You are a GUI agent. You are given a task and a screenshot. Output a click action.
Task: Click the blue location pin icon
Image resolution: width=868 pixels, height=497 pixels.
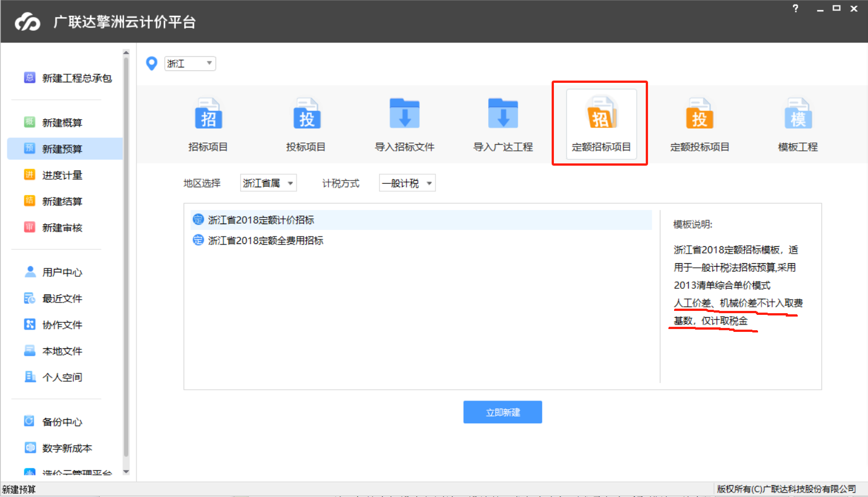151,64
